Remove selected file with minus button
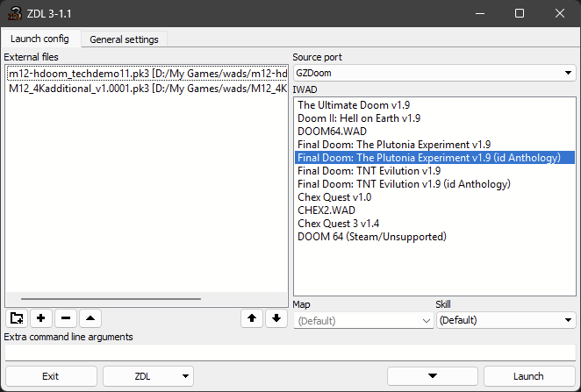The height and width of the screenshot is (392, 581). pyautogui.click(x=66, y=318)
